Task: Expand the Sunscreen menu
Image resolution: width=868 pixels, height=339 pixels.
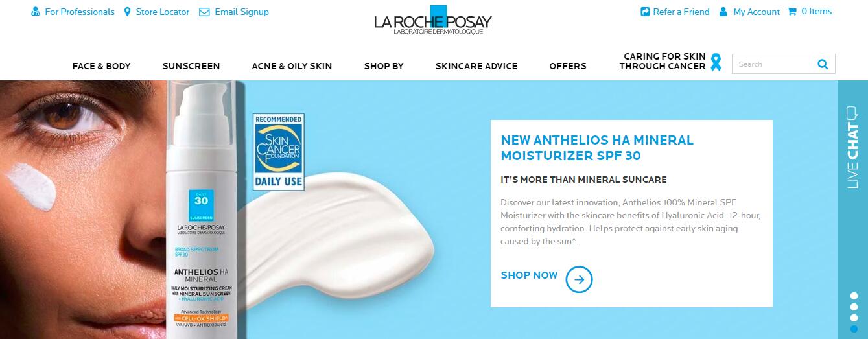Action: 191,66
